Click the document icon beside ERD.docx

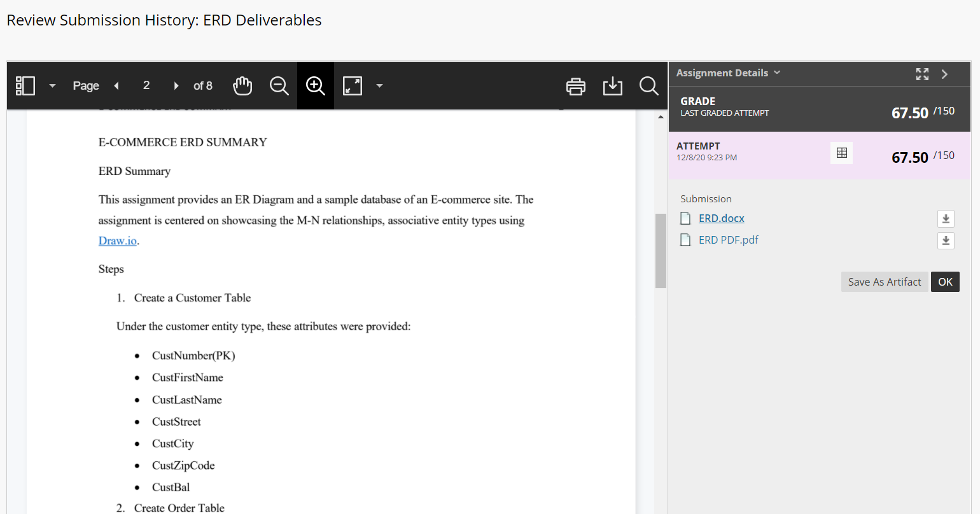[685, 218]
